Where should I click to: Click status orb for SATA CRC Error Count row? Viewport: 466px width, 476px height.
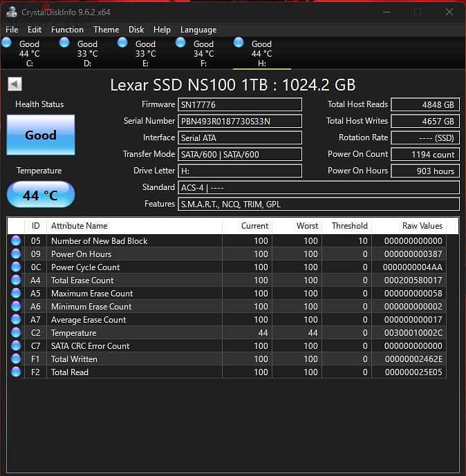coord(16,345)
